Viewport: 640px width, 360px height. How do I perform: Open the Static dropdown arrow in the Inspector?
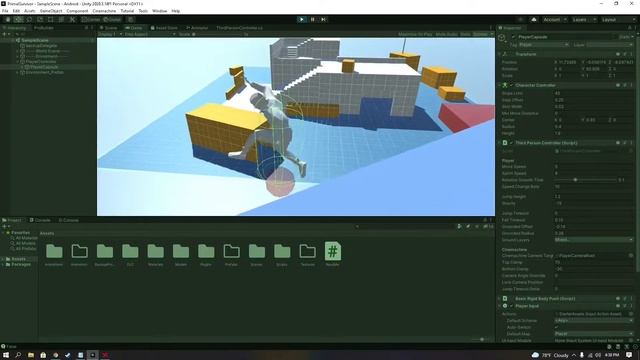(632, 37)
